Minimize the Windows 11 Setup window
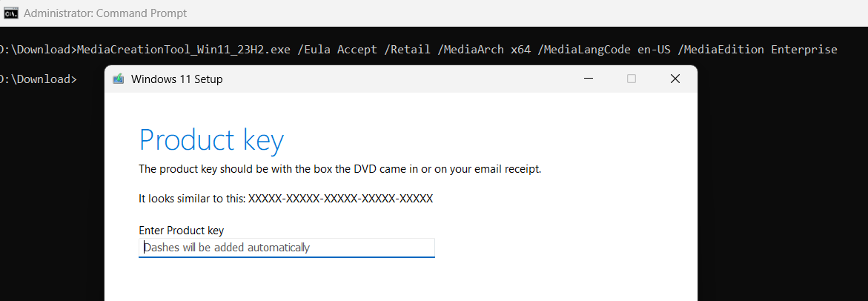868x301 pixels. coord(589,79)
